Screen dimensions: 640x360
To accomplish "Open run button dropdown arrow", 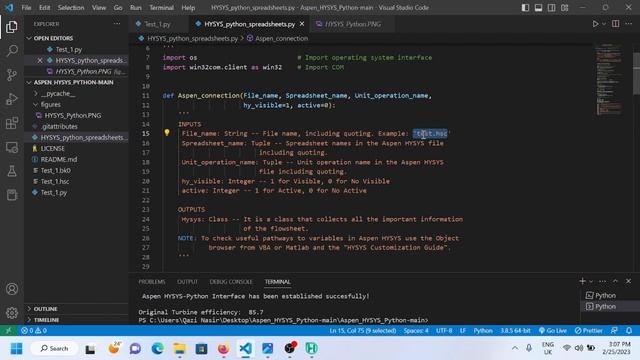I will tap(604, 24).
